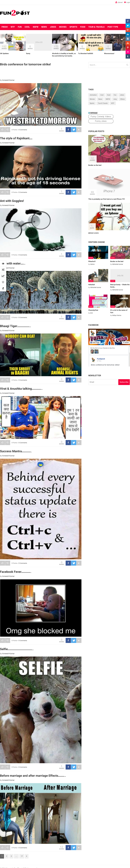Select the shuffle random-post icon in the left floating bar
Screen dimensions: 130x868
coord(3,270)
